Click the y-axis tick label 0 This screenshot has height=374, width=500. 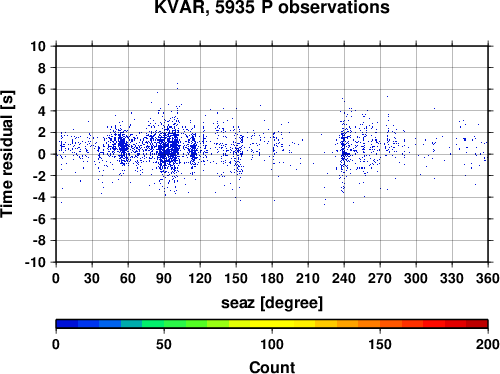(41, 154)
